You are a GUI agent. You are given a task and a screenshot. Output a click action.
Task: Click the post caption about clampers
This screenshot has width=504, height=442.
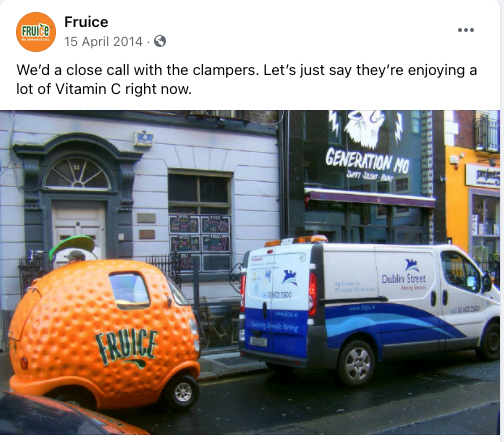click(x=247, y=79)
